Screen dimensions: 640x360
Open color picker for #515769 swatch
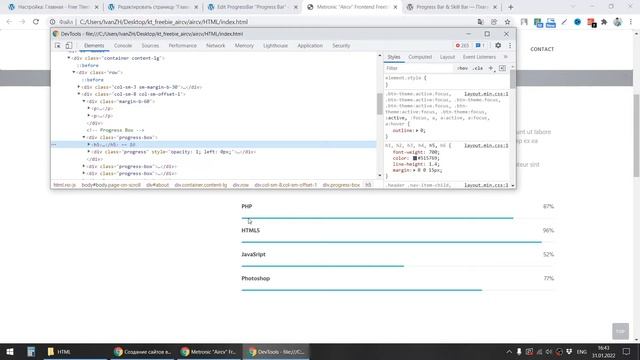coord(415,158)
